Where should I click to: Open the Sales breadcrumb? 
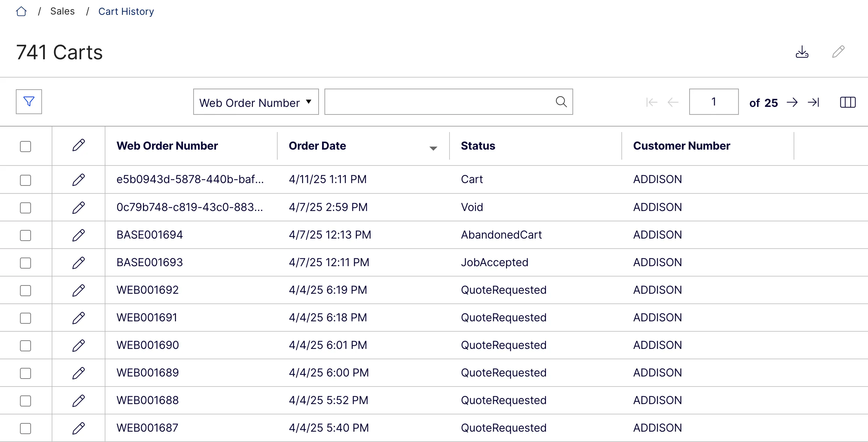(62, 11)
